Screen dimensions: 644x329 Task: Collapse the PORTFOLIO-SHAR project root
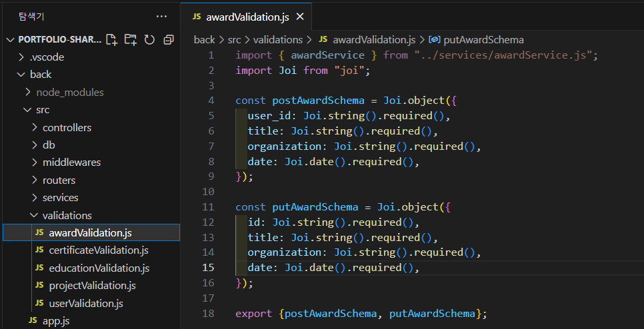point(10,40)
